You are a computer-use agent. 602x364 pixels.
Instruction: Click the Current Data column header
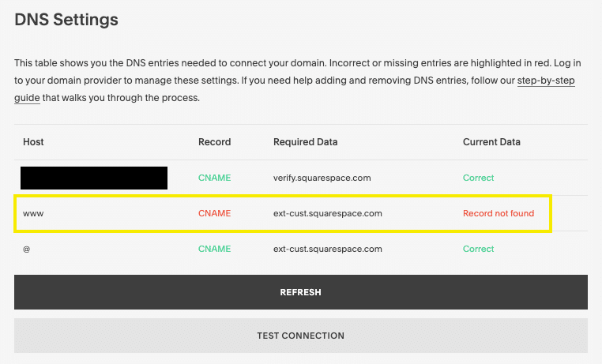coord(491,142)
